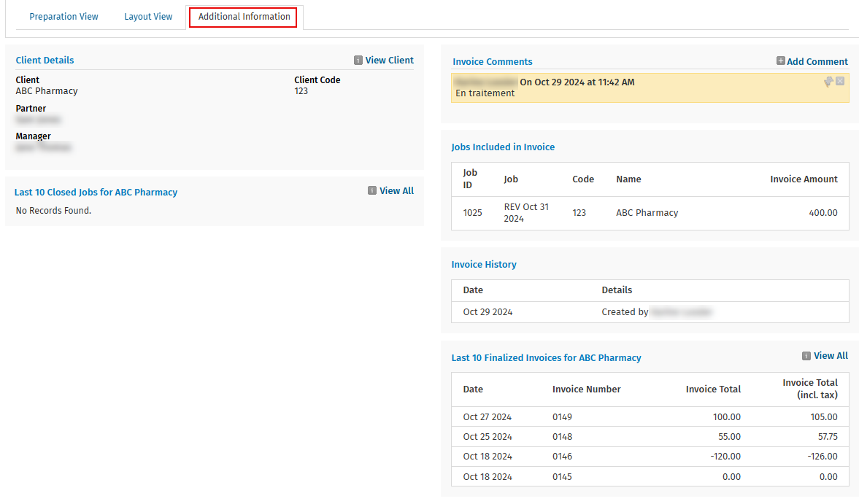Click invoice amount 400.00
The image size is (859, 504).
[823, 213]
